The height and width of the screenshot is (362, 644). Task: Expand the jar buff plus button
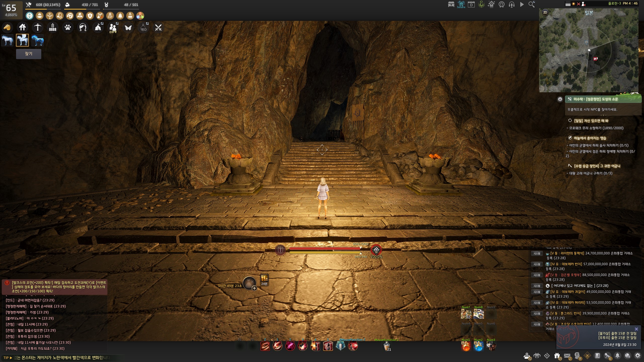coord(254,288)
